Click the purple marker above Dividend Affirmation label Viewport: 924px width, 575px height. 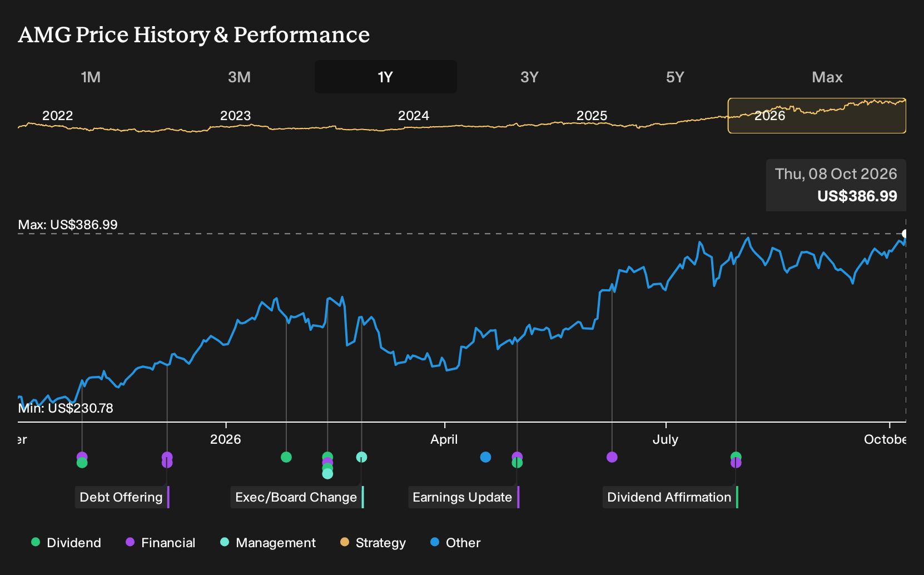point(736,463)
